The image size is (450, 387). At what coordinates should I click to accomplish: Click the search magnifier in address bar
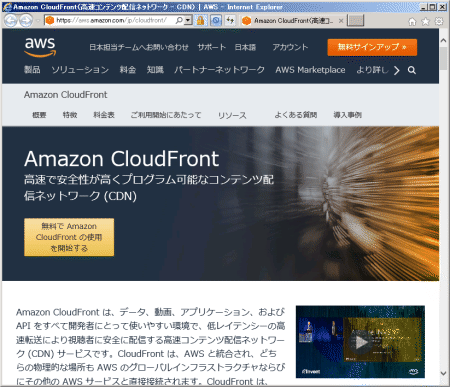179,20
